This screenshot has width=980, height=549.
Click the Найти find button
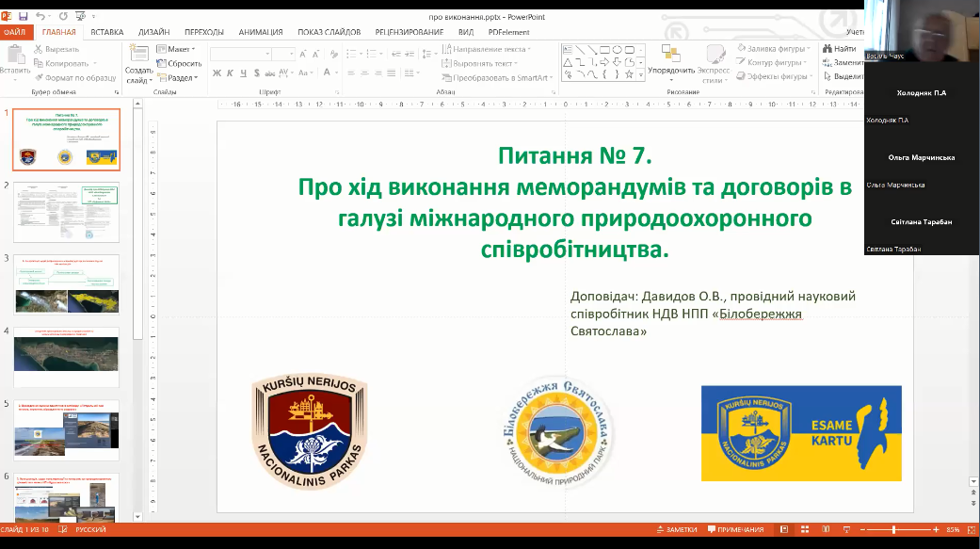[x=840, y=49]
